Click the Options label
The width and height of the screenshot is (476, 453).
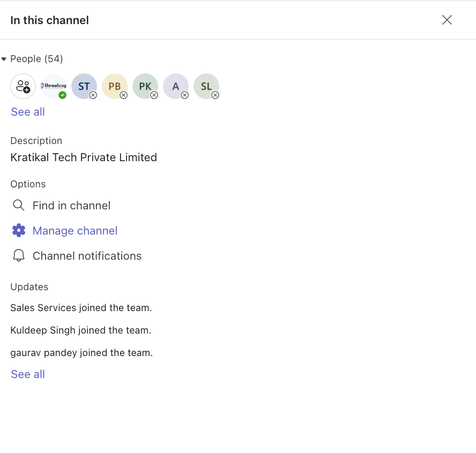[x=28, y=184]
